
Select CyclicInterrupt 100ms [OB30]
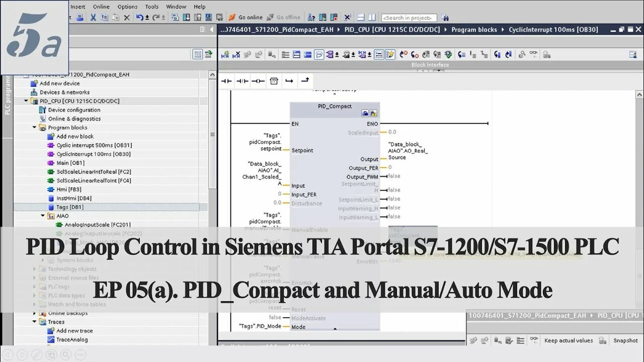(94, 154)
